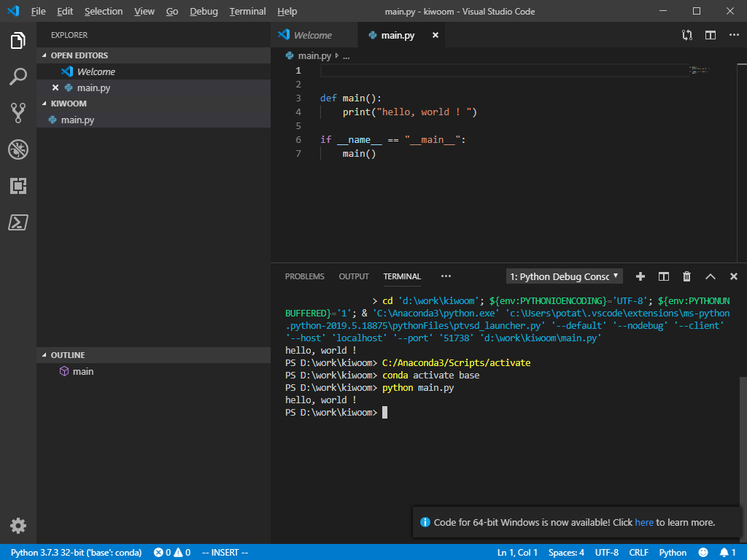Switch to the OUTPUT panel tab
This screenshot has width=747, height=560.
point(354,276)
